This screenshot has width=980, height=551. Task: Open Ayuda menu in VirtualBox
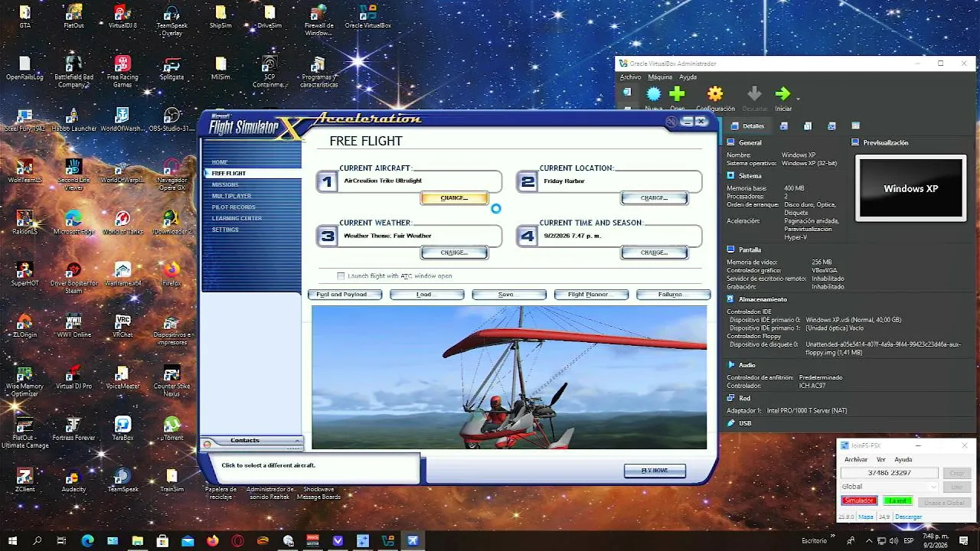pyautogui.click(x=688, y=77)
